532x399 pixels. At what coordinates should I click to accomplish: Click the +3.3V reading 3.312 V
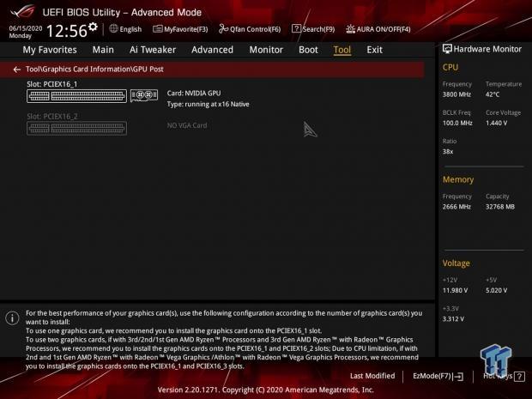[x=453, y=319]
